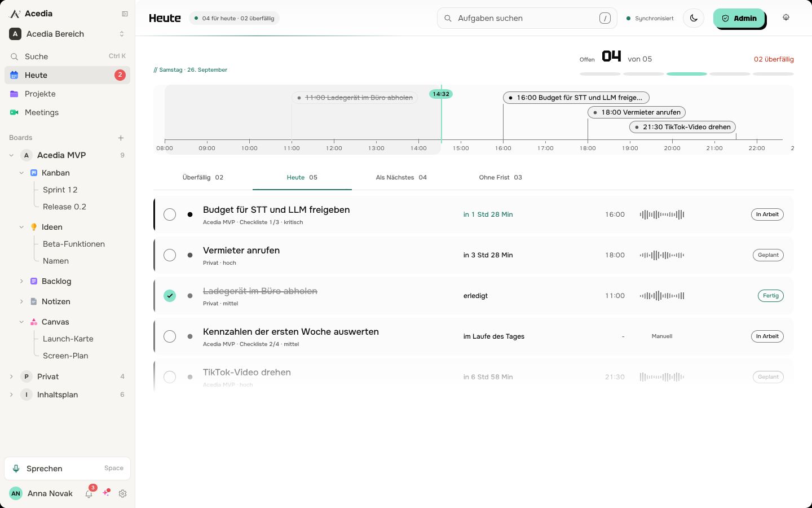Click the Admin button
The image size is (812, 508).
[739, 18]
